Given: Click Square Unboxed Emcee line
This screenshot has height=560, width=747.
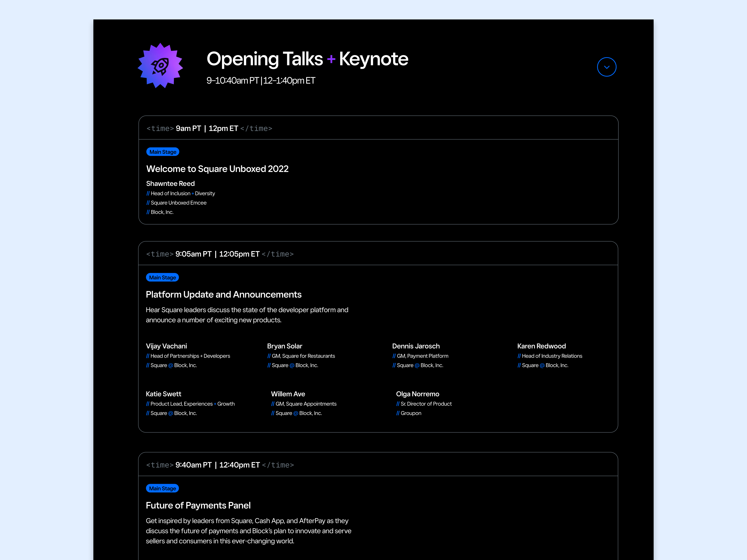Looking at the screenshot, I should point(176,203).
